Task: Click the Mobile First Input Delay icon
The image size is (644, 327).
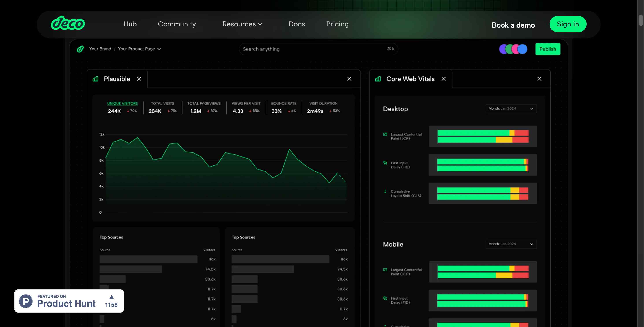Action: 385,298
